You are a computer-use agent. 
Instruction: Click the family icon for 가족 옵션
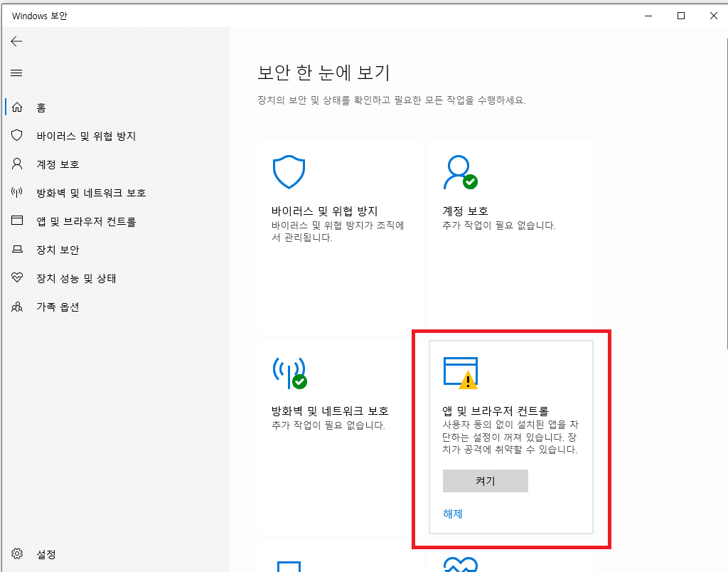click(x=17, y=307)
